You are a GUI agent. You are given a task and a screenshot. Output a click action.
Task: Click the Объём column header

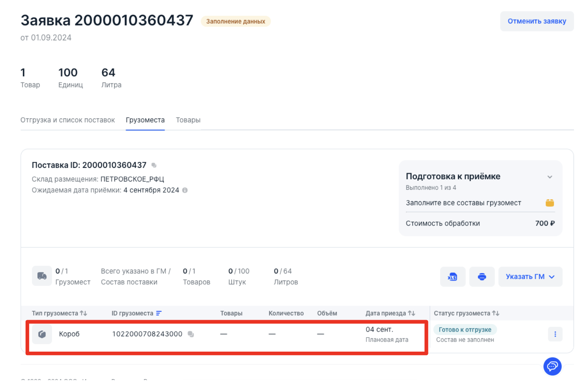point(327,313)
